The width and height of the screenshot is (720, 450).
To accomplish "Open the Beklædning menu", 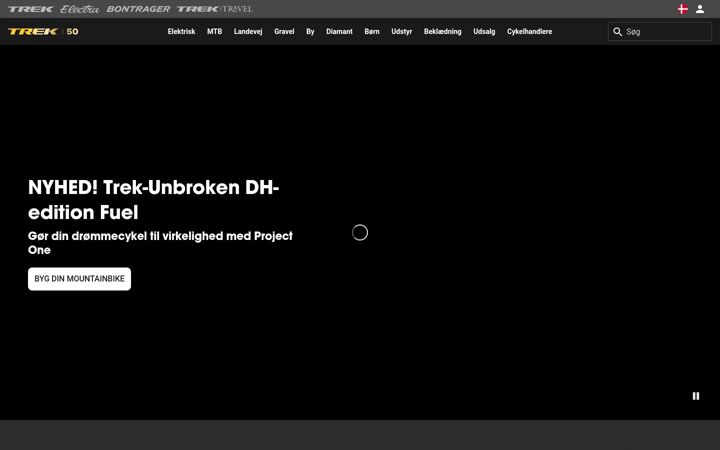I will [443, 32].
